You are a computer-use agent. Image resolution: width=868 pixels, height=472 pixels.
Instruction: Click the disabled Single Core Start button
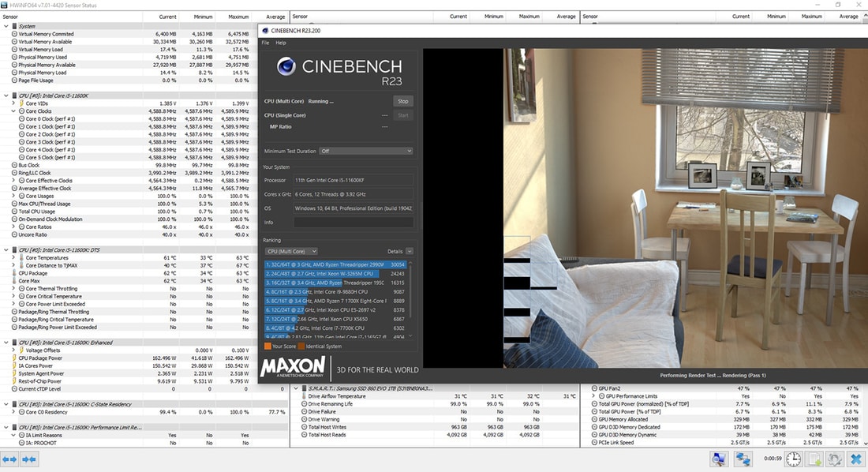coord(403,115)
